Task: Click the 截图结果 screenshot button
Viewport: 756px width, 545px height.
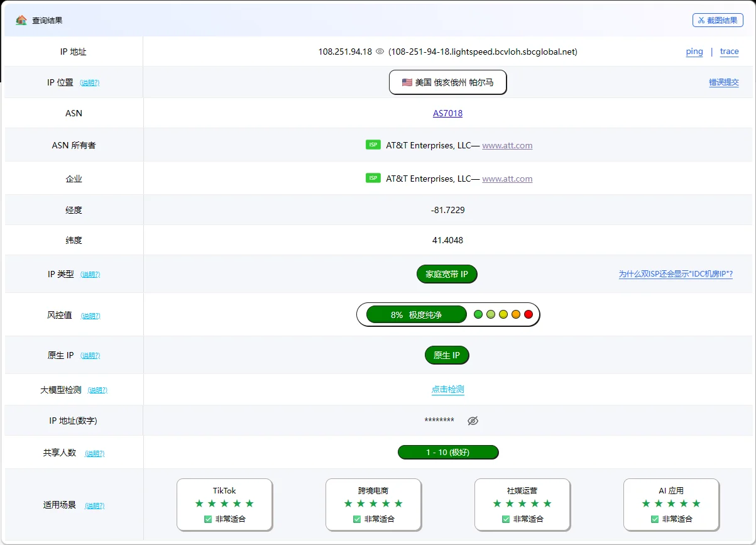Action: (x=718, y=20)
